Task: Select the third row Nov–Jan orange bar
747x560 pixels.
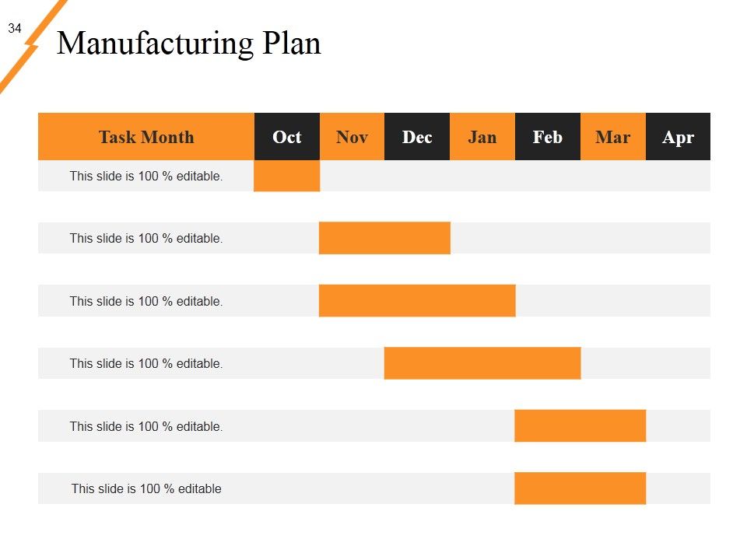Action: click(417, 300)
